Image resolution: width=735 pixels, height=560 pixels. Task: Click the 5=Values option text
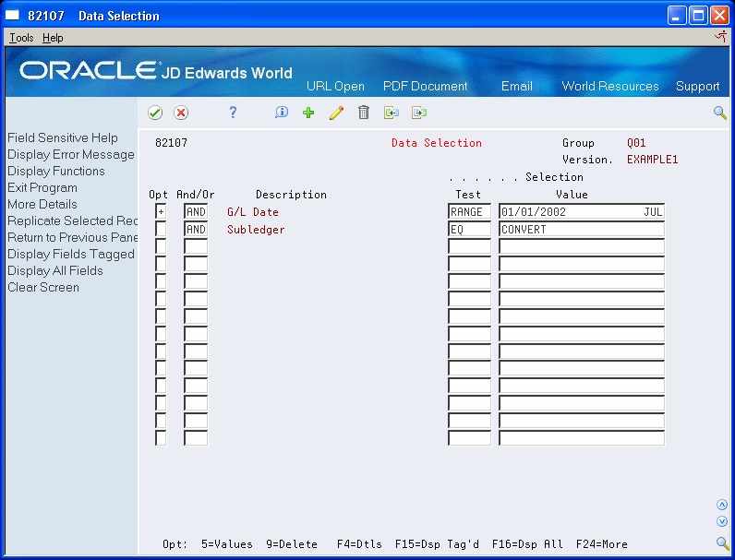coord(227,544)
